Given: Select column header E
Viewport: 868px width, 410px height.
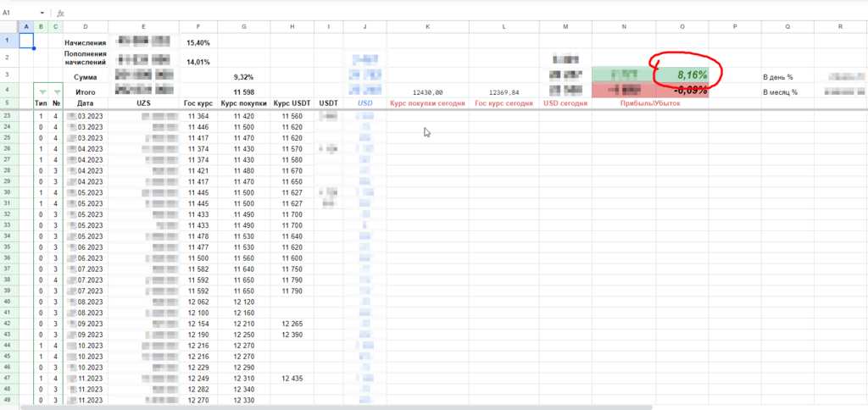Looking at the screenshot, I should coord(144,26).
